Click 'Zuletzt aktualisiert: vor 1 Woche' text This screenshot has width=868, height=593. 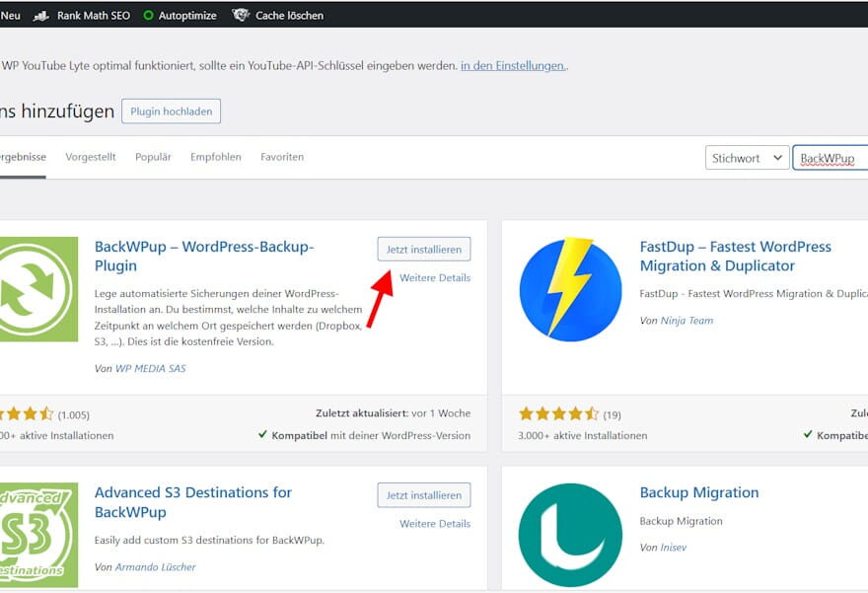pyautogui.click(x=393, y=413)
